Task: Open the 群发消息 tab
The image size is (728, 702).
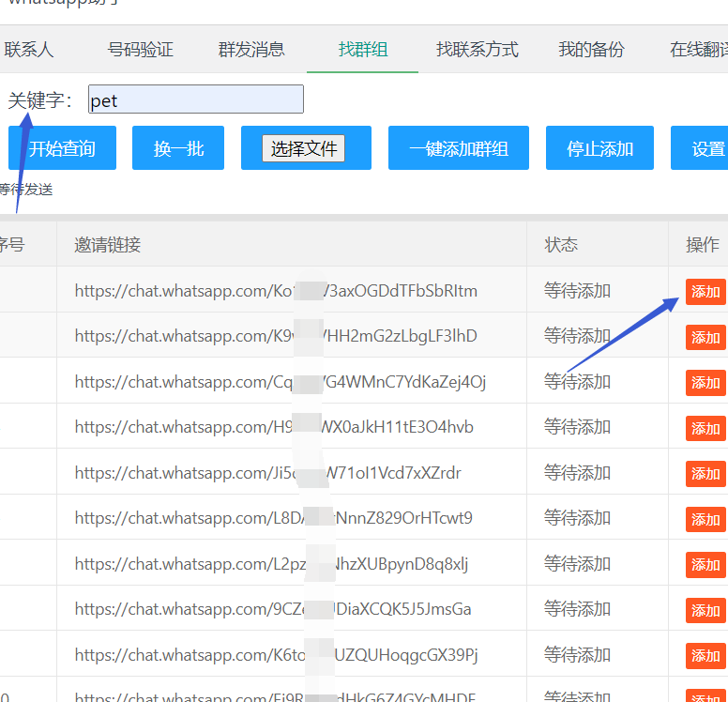Action: [251, 49]
